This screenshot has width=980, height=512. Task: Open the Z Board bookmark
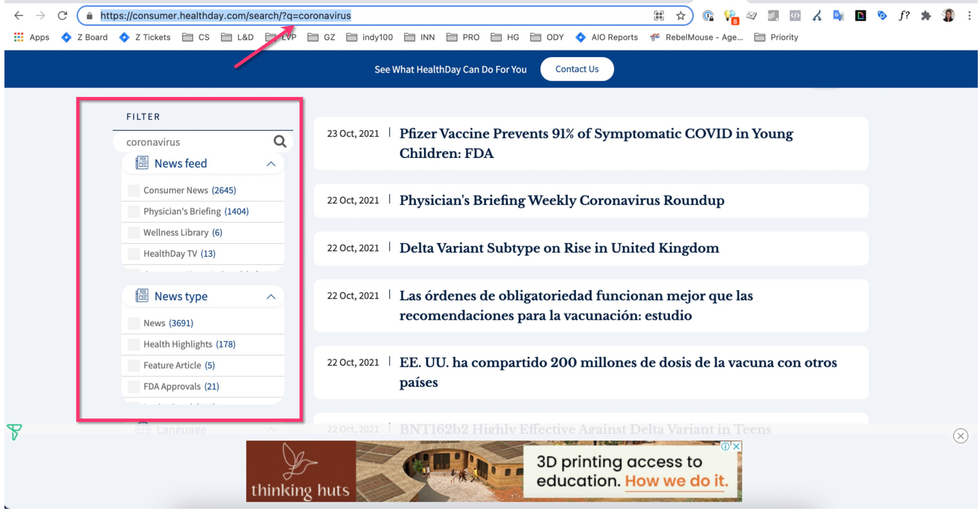(84, 37)
